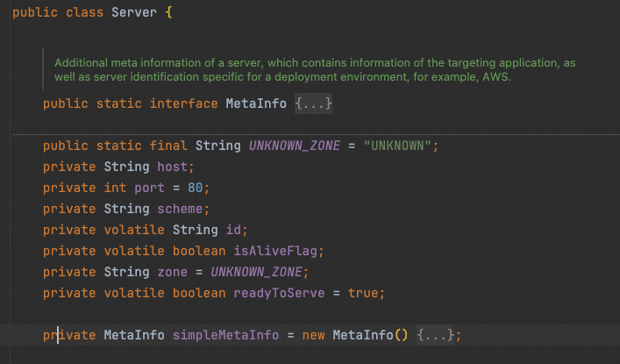Click the interface keyword
This screenshot has width=620, height=364.
point(183,104)
